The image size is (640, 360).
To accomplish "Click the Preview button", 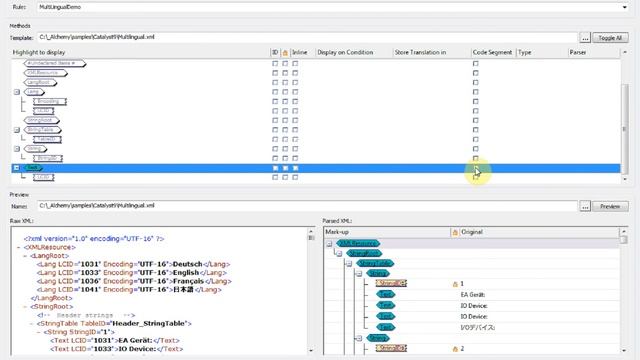I will pyautogui.click(x=610, y=207).
